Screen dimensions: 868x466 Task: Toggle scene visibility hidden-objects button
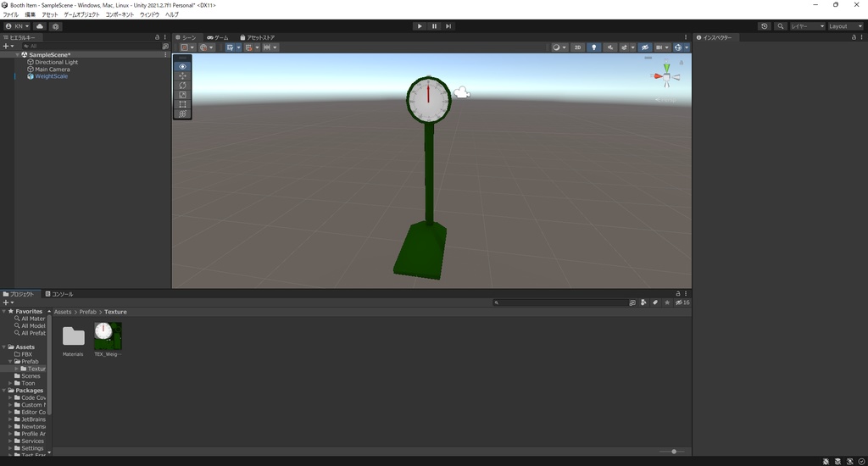pyautogui.click(x=645, y=47)
